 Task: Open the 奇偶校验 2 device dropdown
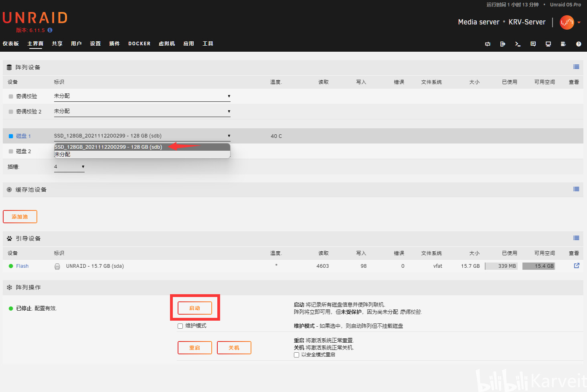142,111
